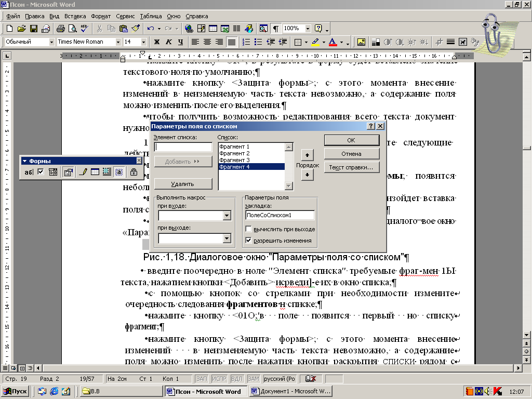Image resolution: width=532 pixels, height=399 pixels.
Task: Paste clipboard contents with the toolbar icon
Action: click(x=124, y=29)
